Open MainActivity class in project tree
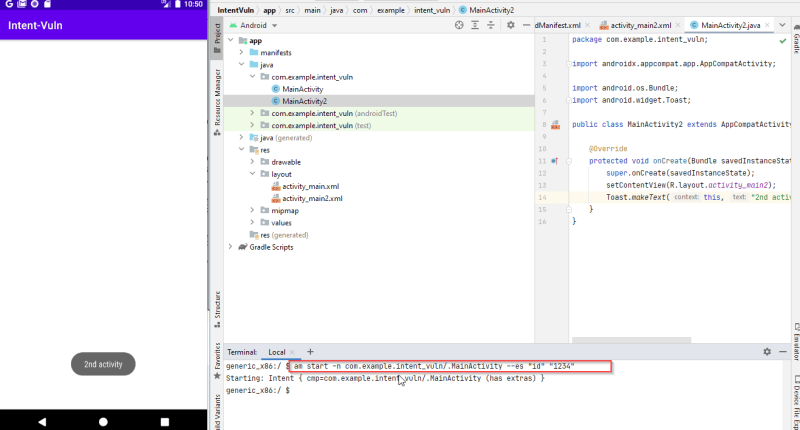 (303, 89)
